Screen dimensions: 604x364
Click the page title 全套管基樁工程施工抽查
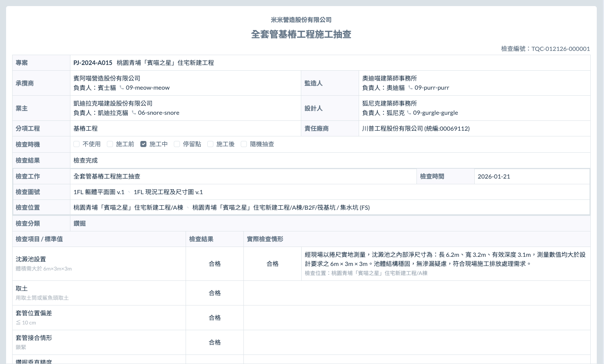click(301, 34)
